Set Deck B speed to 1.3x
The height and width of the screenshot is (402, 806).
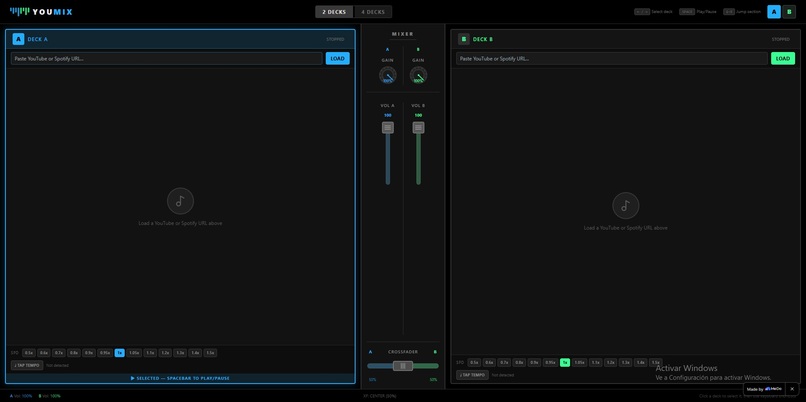click(626, 362)
